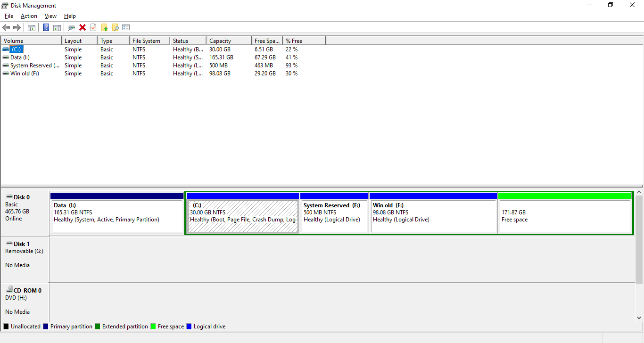Click the disk pane scrollbar up arrow
Screen dimensions: 644x343
(639, 192)
